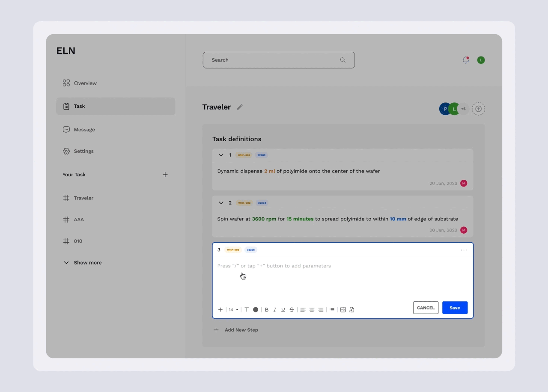This screenshot has height=392, width=548.
Task: Click the P collaborator avatar
Action: click(x=444, y=109)
